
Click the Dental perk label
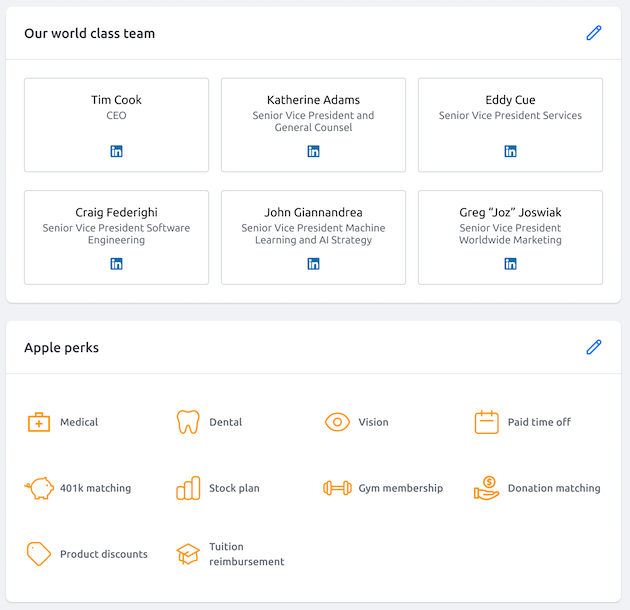click(225, 422)
